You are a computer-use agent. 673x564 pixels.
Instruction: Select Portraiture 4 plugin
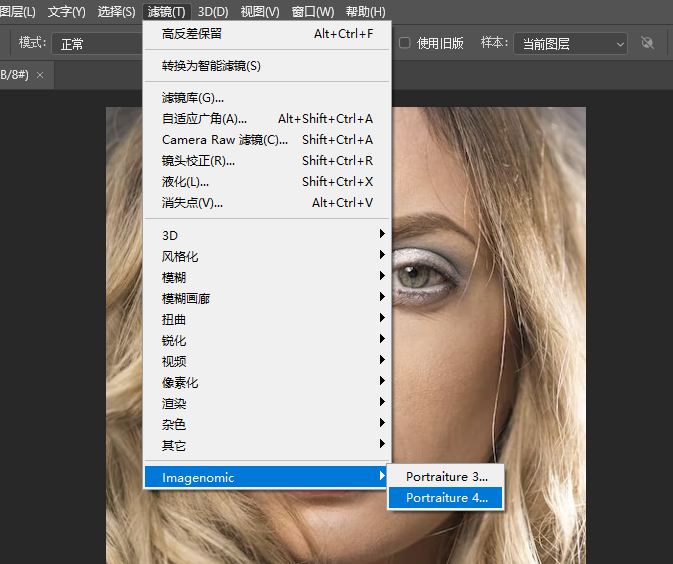click(446, 498)
